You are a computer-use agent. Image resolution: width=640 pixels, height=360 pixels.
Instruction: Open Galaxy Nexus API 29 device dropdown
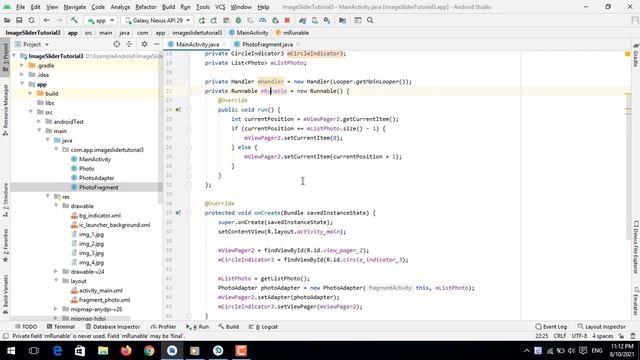coord(158,20)
